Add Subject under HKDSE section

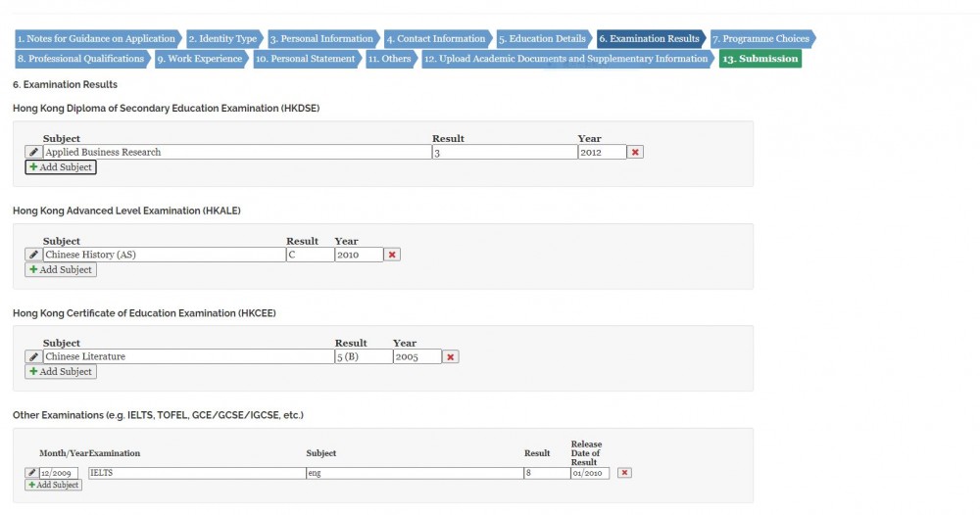tap(61, 167)
